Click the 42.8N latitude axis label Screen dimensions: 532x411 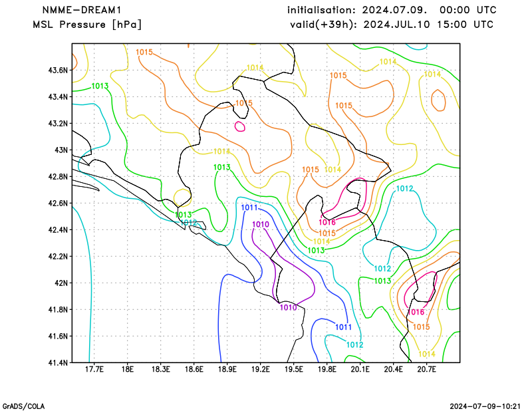(58, 176)
